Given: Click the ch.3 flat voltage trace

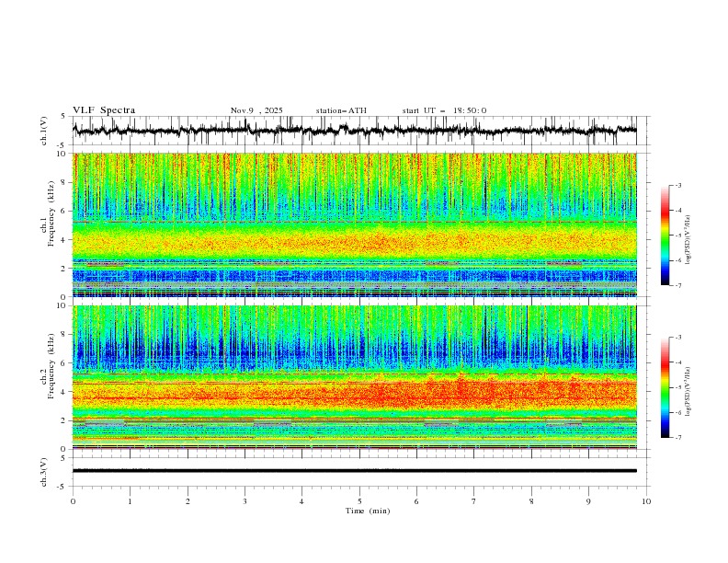Looking at the screenshot, I should pos(355,471).
